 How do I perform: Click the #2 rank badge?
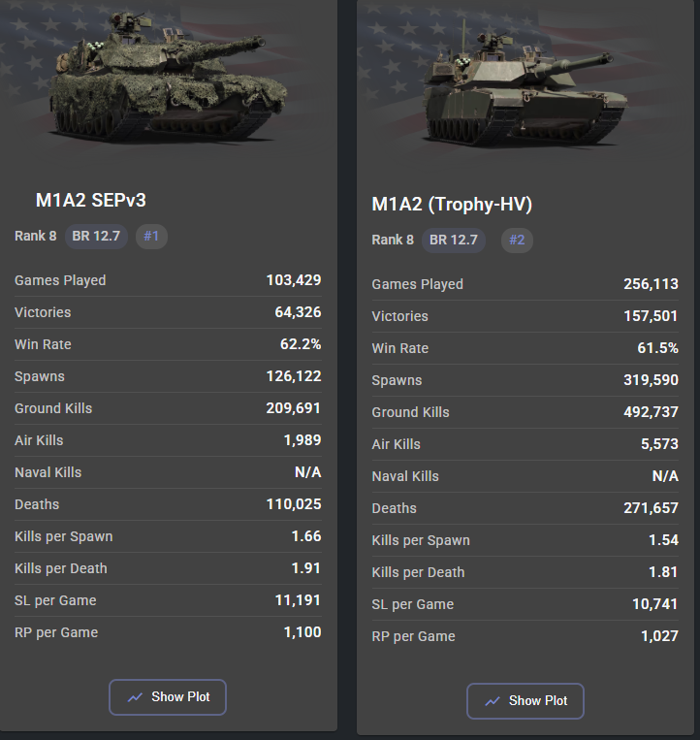coord(517,240)
